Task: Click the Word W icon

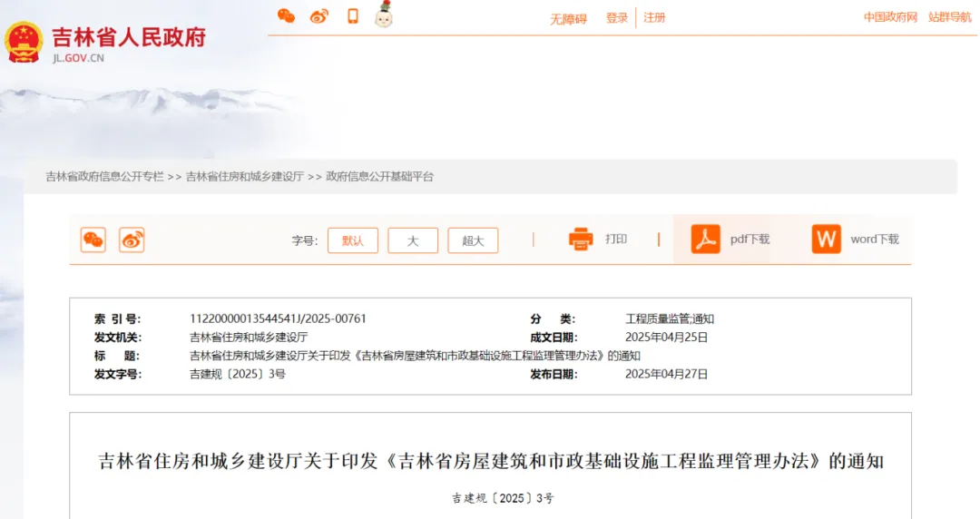Action: point(826,240)
